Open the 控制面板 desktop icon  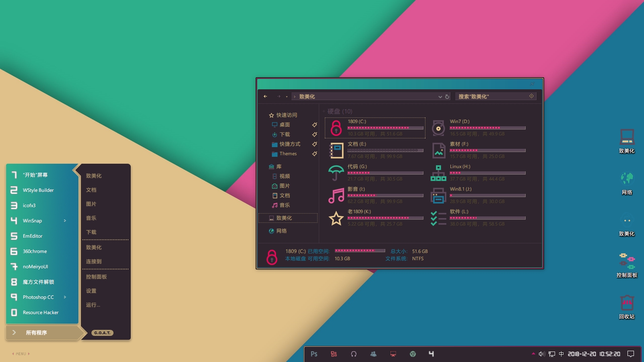(x=627, y=261)
